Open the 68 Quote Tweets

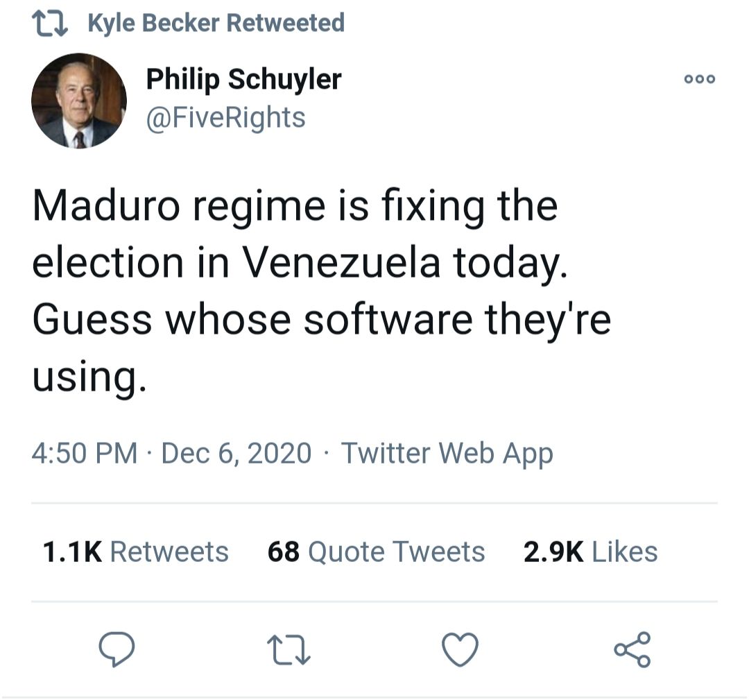coord(375,552)
